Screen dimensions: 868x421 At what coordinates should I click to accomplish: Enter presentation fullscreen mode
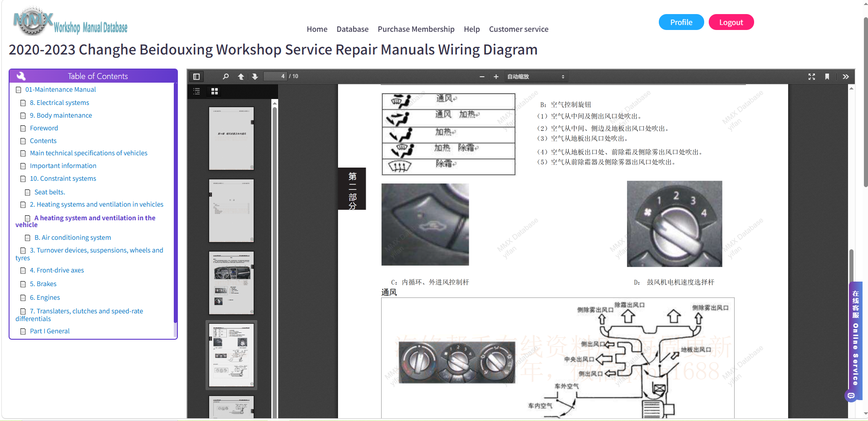coord(812,77)
